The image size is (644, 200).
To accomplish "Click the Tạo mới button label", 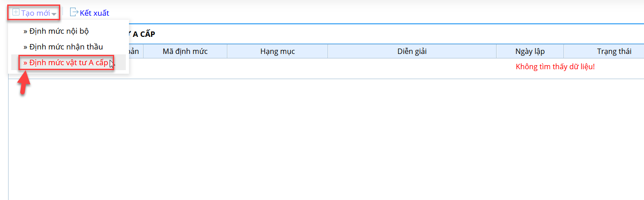I will (x=36, y=13).
